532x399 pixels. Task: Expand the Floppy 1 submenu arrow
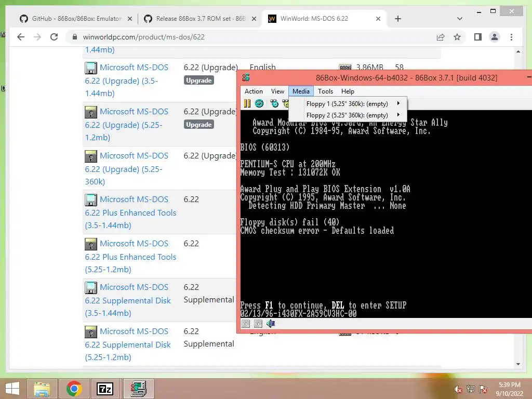point(398,103)
